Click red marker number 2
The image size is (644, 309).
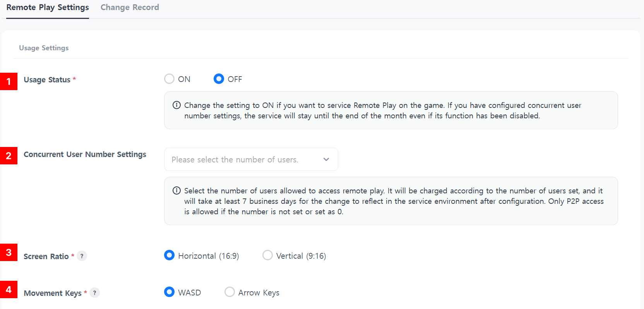coord(9,155)
